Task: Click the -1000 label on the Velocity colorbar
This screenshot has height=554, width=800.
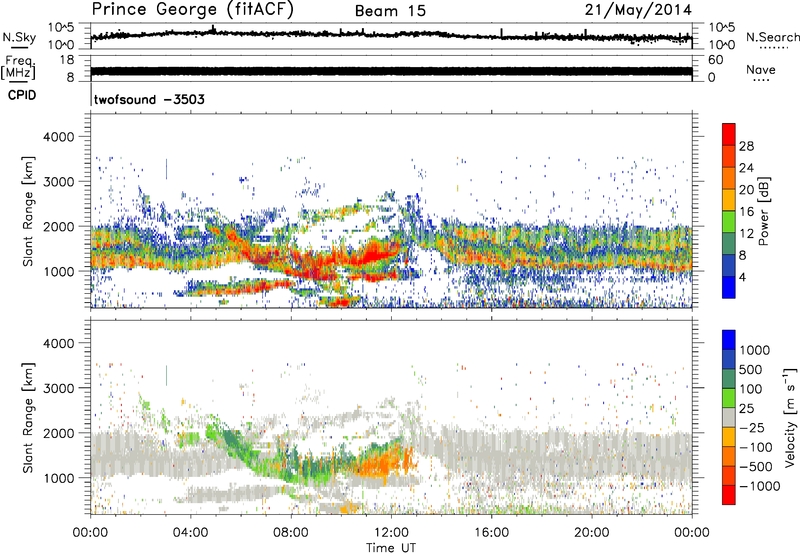Action: [760, 486]
